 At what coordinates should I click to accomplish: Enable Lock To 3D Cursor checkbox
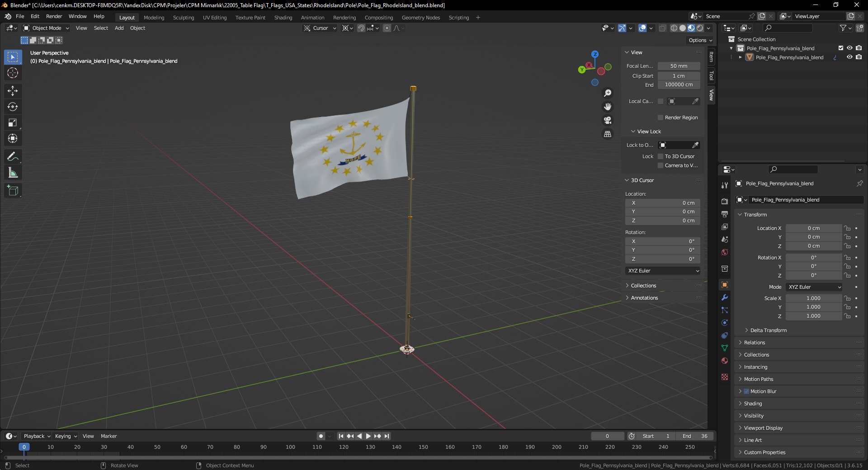pos(660,156)
